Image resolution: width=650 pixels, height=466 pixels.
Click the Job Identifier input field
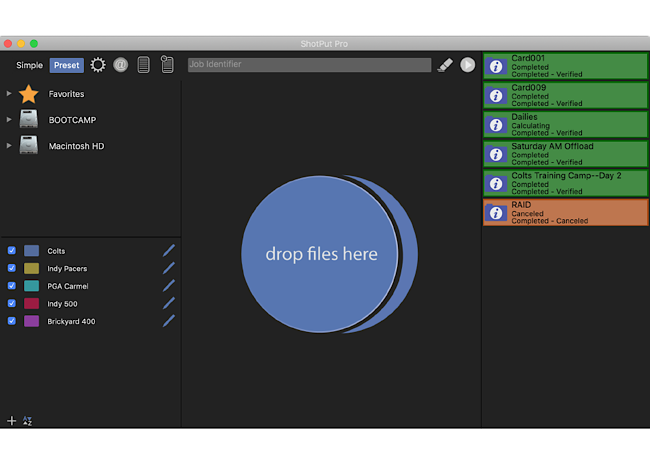coord(309,65)
